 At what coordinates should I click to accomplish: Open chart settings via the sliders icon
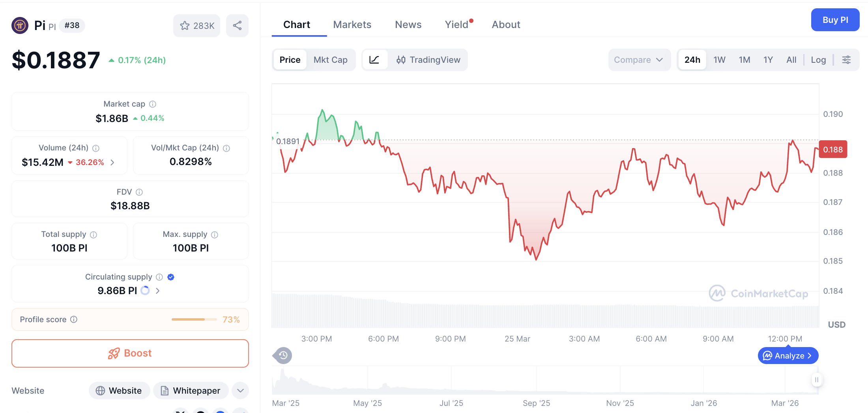tap(847, 60)
